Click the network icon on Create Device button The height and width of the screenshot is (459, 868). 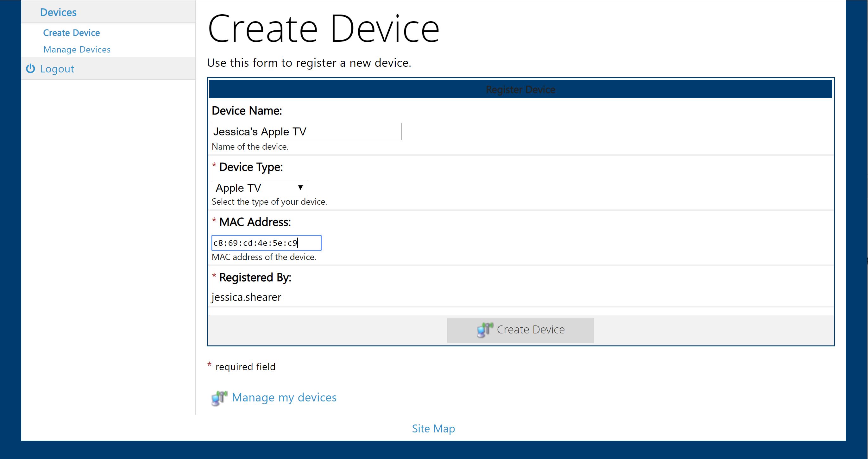pos(485,330)
